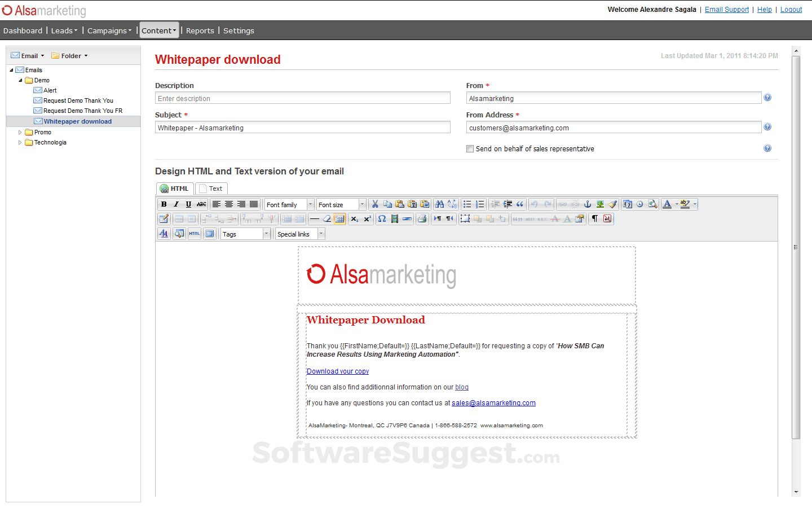Screen dimensions: 812x508
Task: Open the text color picker icon
Action: click(x=667, y=204)
